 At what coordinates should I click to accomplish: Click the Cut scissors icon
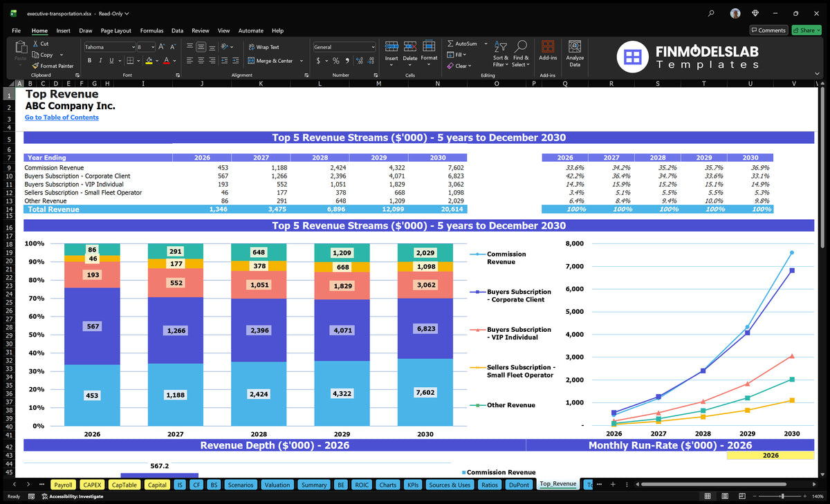tap(35, 44)
